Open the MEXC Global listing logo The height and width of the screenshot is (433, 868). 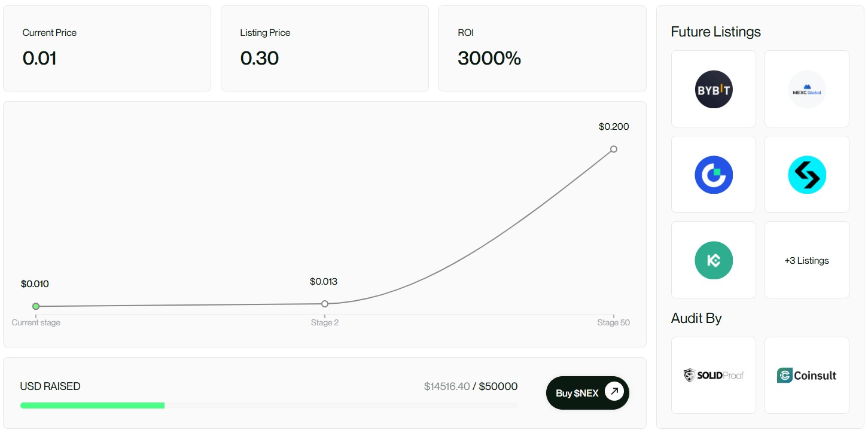coord(807,89)
